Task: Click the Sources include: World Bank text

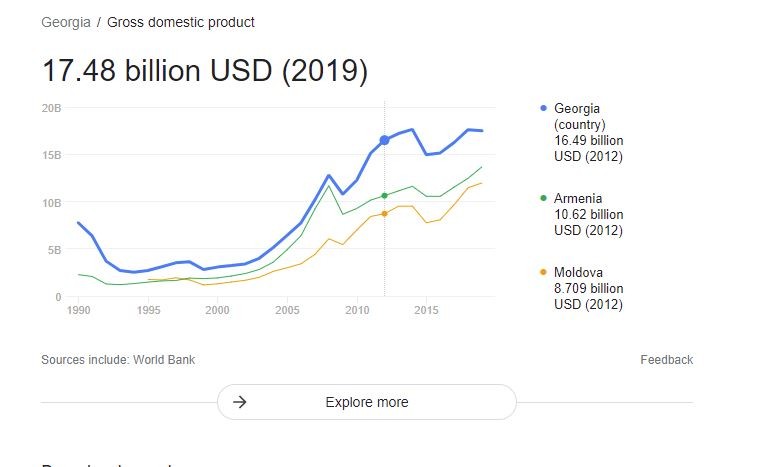Action: [118, 360]
